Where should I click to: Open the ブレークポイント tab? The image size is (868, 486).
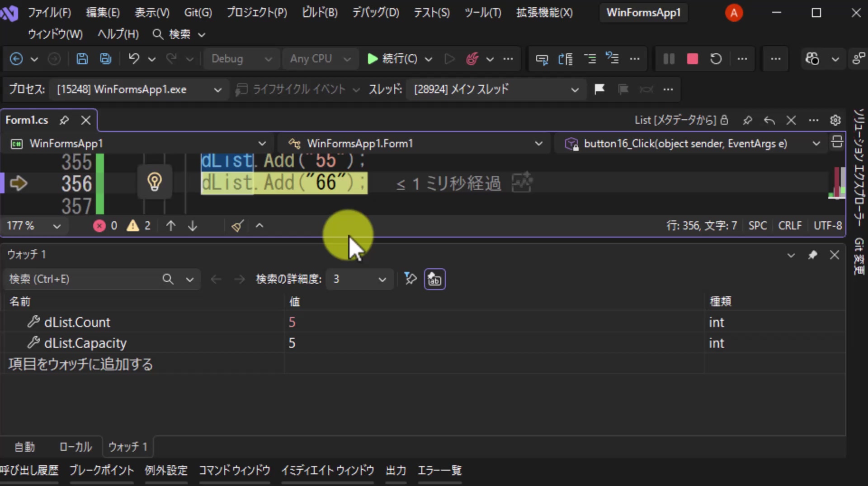[x=102, y=471]
